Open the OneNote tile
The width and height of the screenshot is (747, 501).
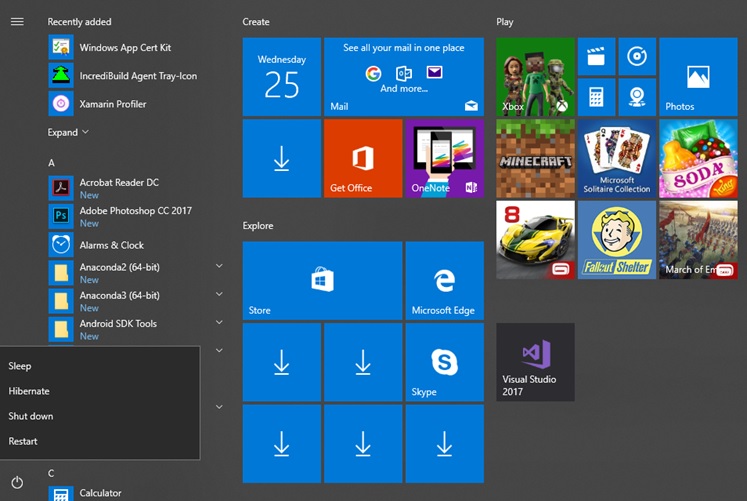(444, 158)
